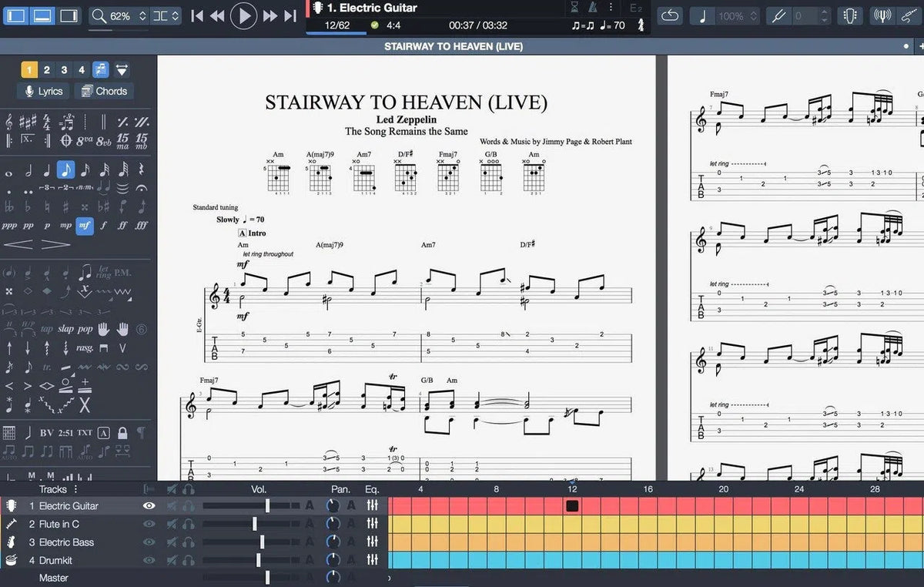
Task: Click the Electric Bass track instrument icon
Action: [x=12, y=542]
